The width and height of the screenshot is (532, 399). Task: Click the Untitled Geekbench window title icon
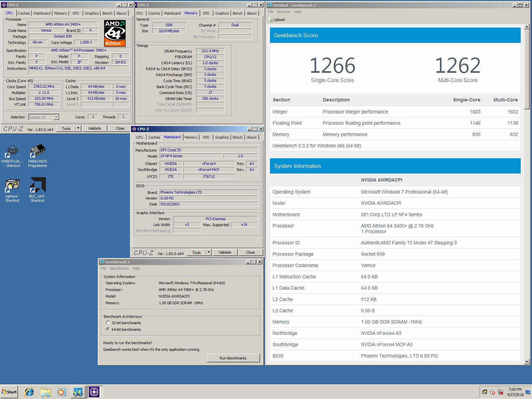click(270, 5)
